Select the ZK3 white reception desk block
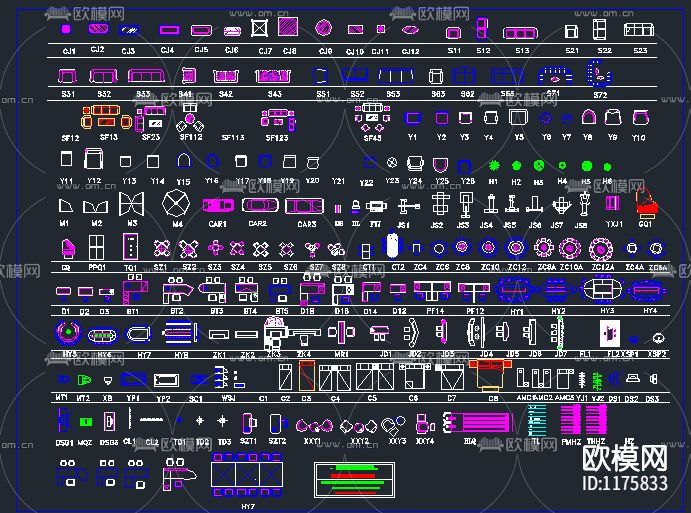691x513 pixels. point(276,335)
